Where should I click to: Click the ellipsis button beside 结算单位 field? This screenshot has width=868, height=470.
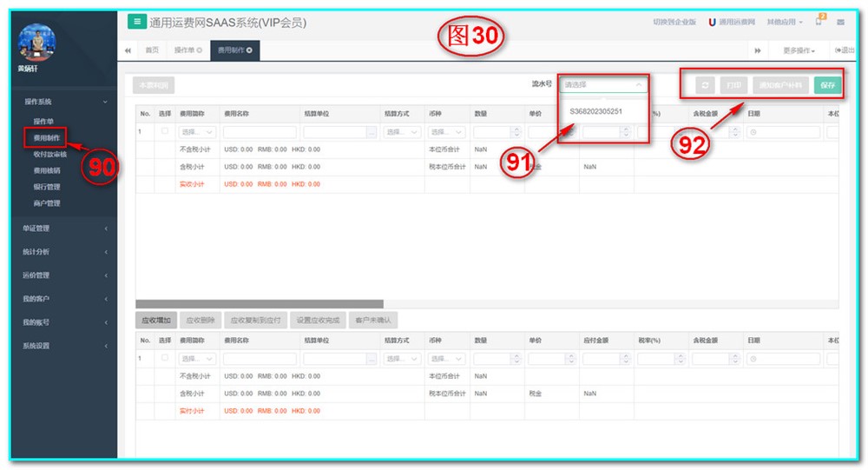click(372, 132)
